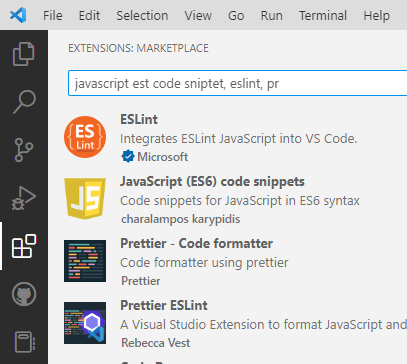
Task: Open the Explorer view in activity bar
Action: click(x=24, y=54)
